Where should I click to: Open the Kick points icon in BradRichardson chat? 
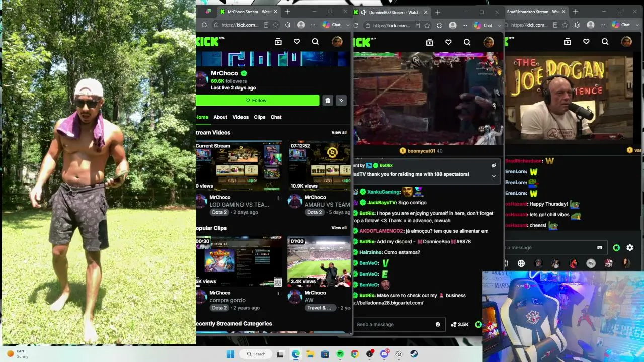(x=616, y=247)
